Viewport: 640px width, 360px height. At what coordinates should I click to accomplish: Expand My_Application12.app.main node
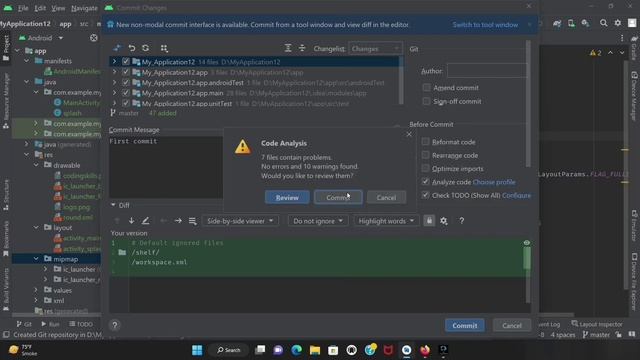[x=114, y=93]
